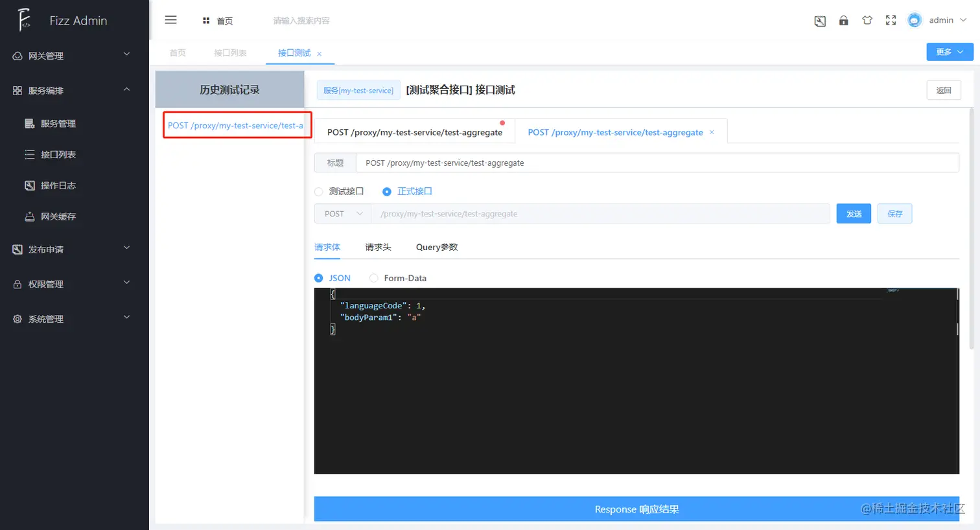Screen dimensions: 980x530
Task: Click the admin avatar icon
Action: click(915, 20)
